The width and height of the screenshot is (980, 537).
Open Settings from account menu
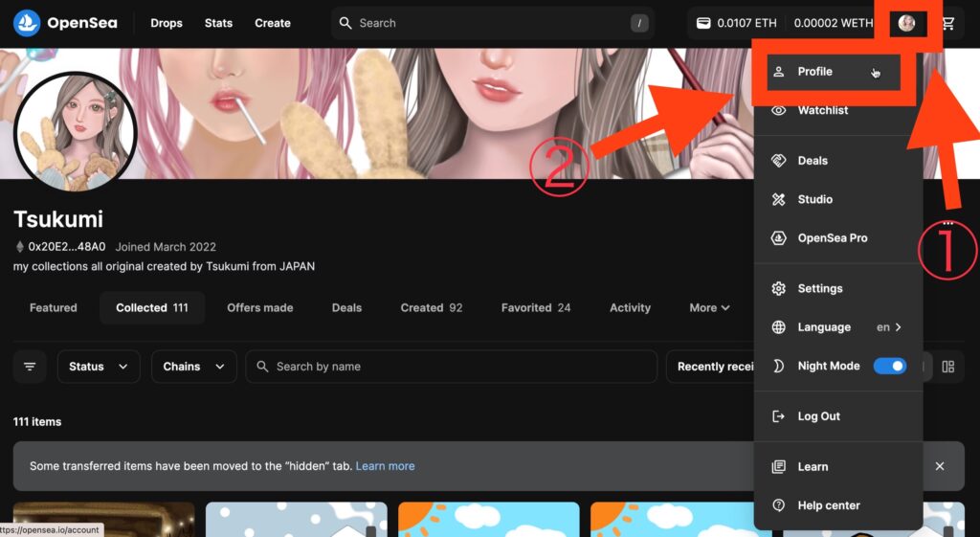[838, 289]
